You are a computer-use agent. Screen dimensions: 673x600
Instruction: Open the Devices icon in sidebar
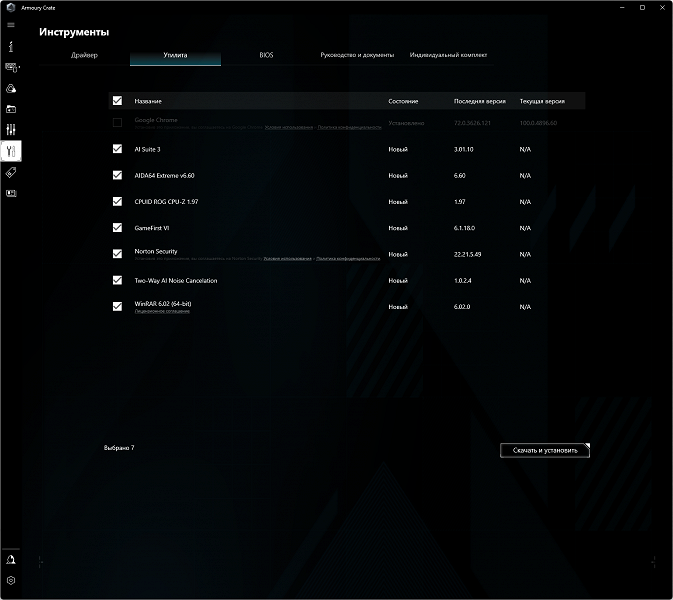(12, 67)
